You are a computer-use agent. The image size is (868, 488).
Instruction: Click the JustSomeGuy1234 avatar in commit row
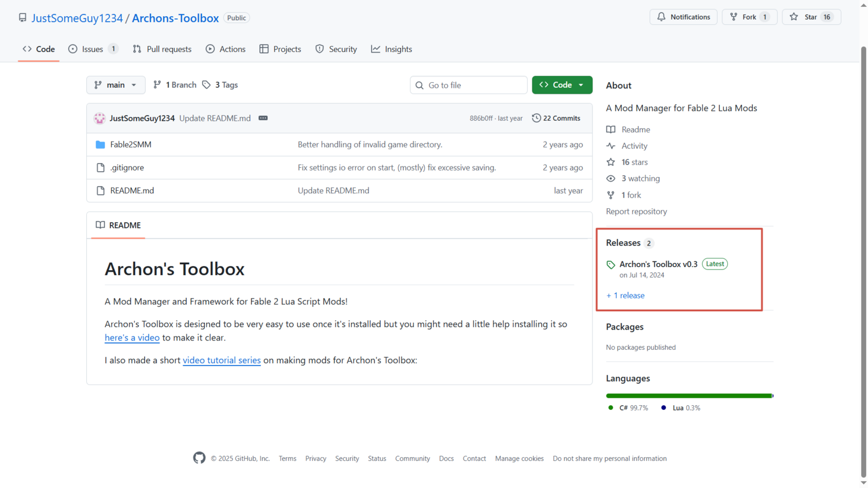[x=100, y=118]
